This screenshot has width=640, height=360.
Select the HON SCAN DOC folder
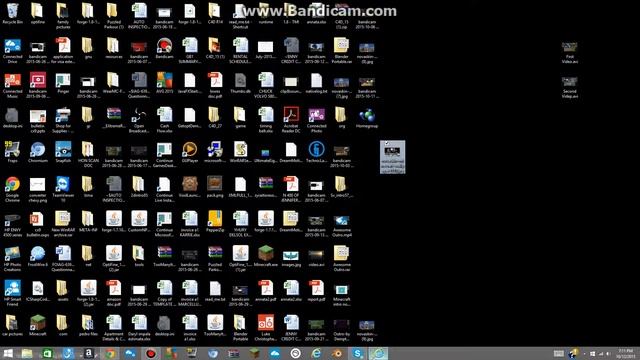pyautogui.click(x=88, y=154)
